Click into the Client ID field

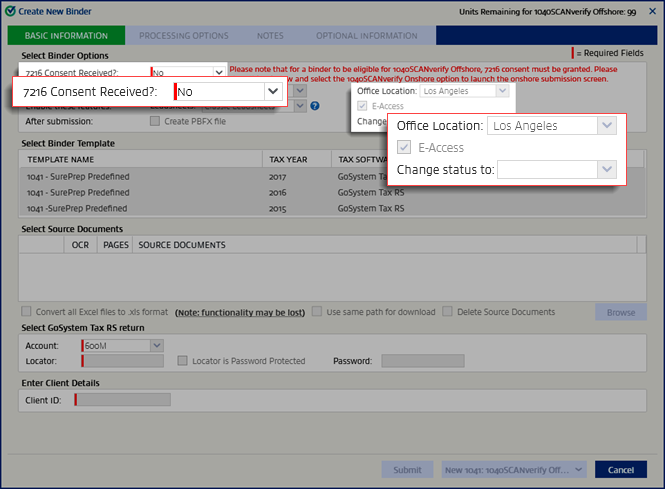point(124,400)
